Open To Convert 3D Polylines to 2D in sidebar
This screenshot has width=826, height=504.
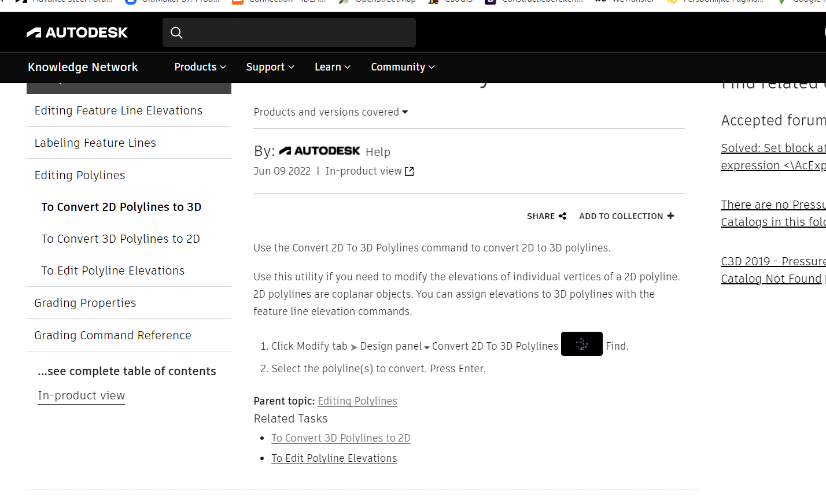point(120,239)
